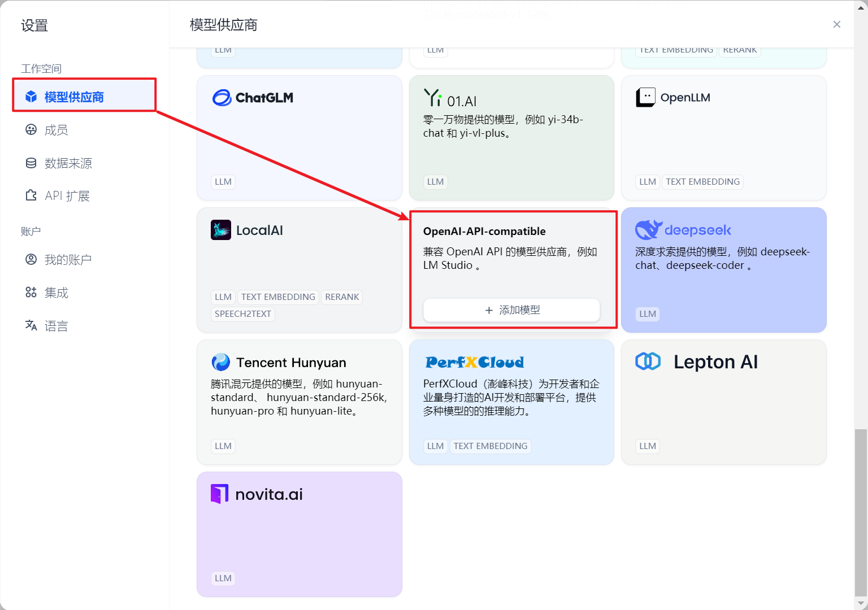
Task: Select the Tencent Hunyuan logo icon
Action: (221, 361)
